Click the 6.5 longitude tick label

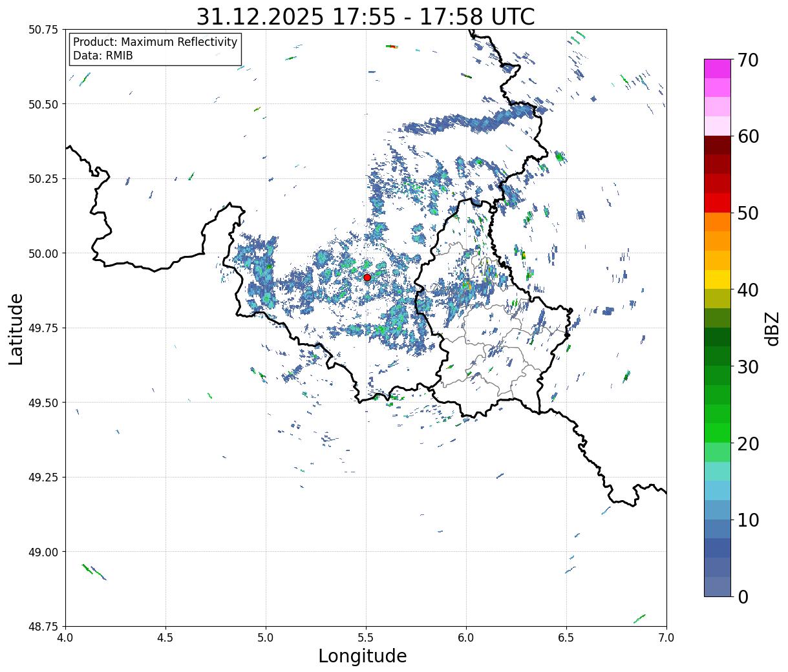[x=566, y=637]
